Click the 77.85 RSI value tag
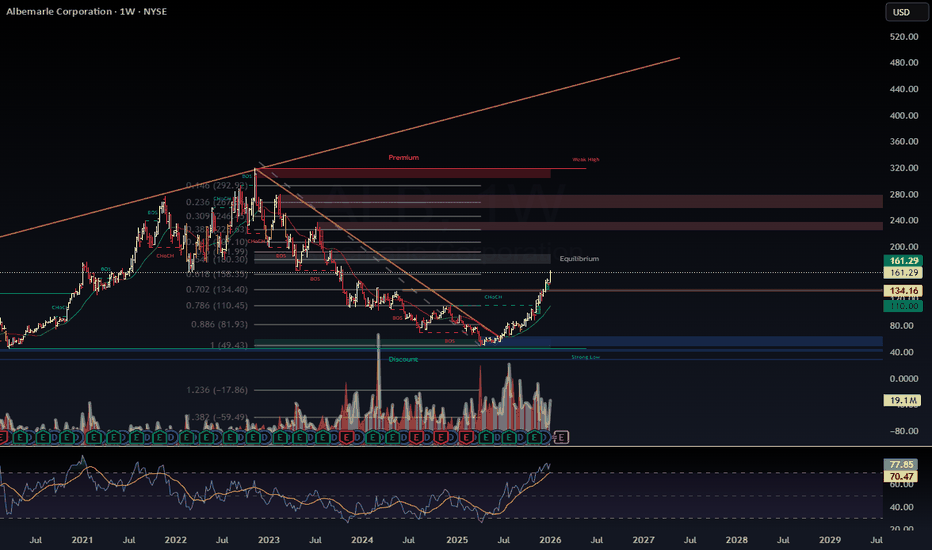Image resolution: width=932 pixels, height=550 pixels. pyautogui.click(x=900, y=464)
